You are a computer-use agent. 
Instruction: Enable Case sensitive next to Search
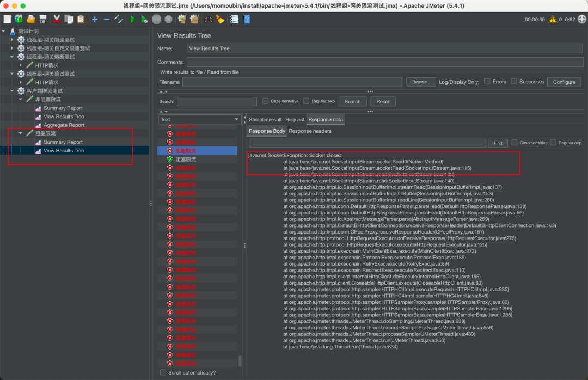[266, 101]
